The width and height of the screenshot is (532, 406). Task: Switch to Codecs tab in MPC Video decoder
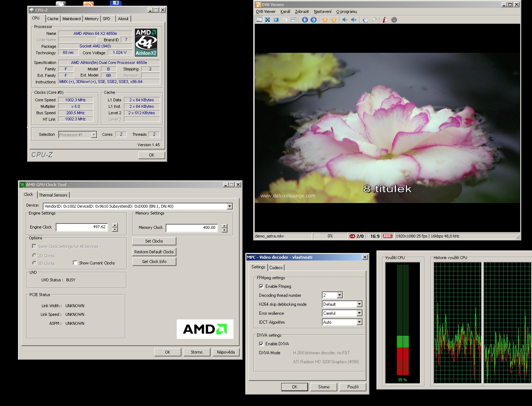click(x=276, y=268)
